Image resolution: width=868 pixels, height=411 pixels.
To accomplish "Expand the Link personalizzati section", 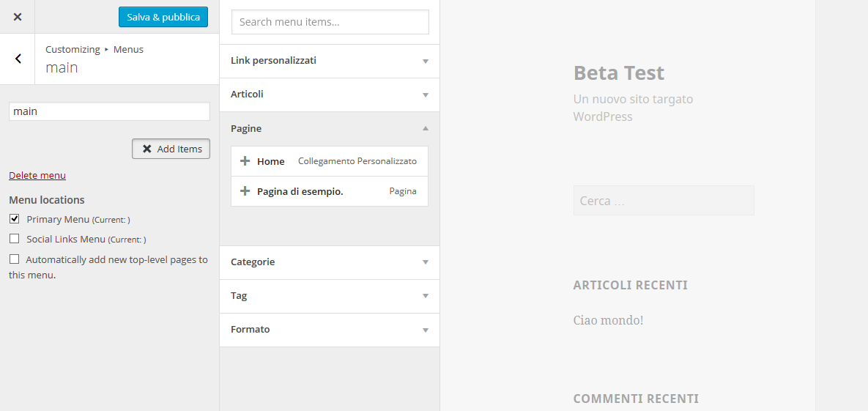I will click(425, 61).
